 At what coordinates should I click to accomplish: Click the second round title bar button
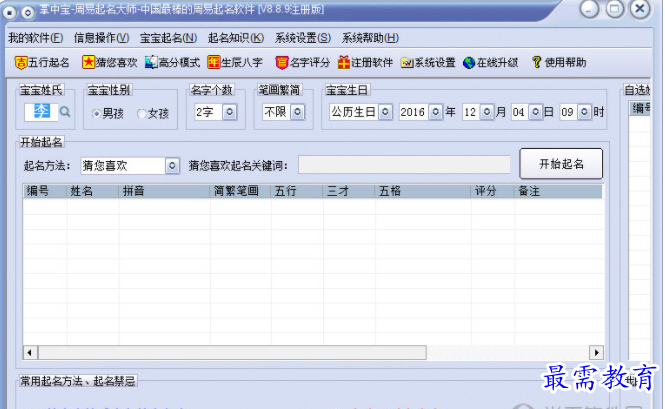coord(28,12)
